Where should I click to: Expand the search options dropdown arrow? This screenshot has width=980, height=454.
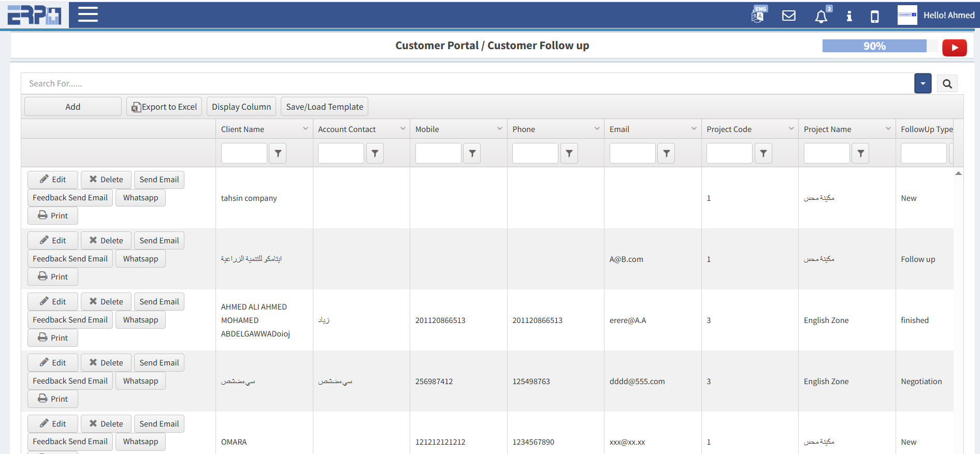923,84
